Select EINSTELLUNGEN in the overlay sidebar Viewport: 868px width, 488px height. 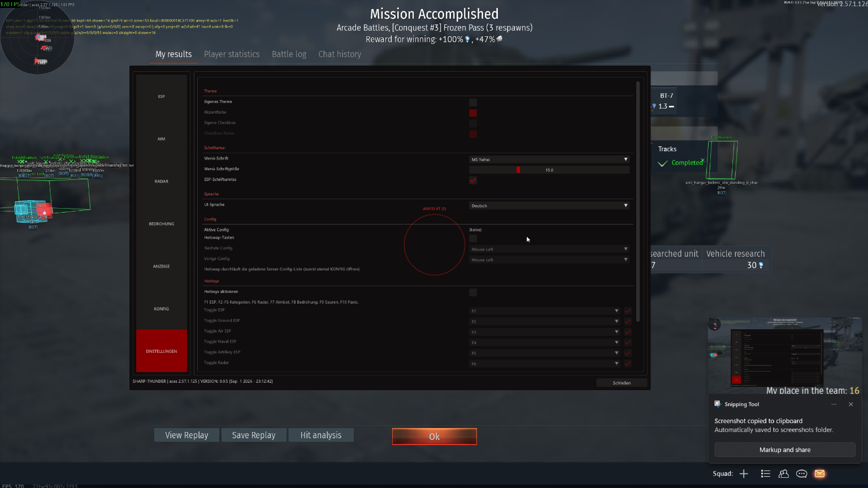(x=162, y=351)
